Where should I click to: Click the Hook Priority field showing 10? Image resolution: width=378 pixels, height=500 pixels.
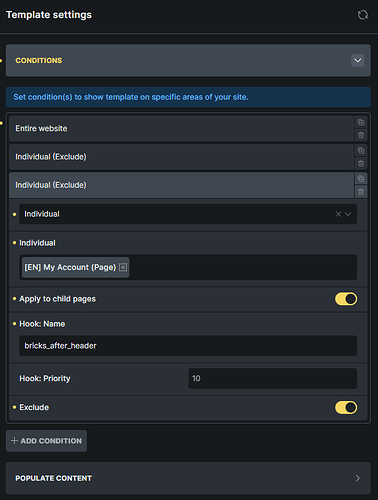pyautogui.click(x=273, y=378)
